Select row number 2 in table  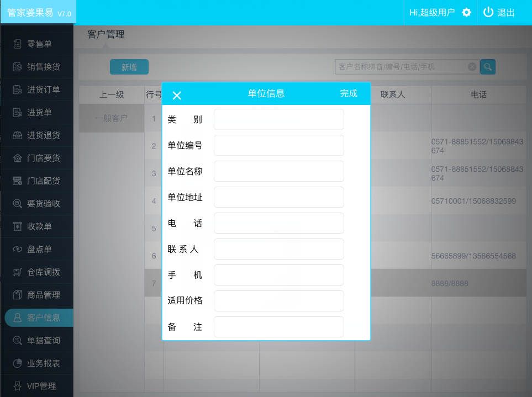click(x=154, y=146)
